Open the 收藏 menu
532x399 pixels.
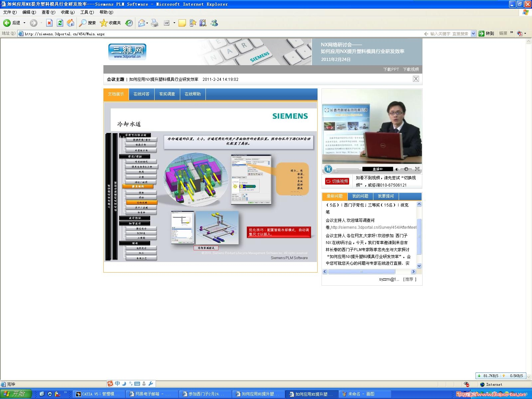tap(67, 12)
